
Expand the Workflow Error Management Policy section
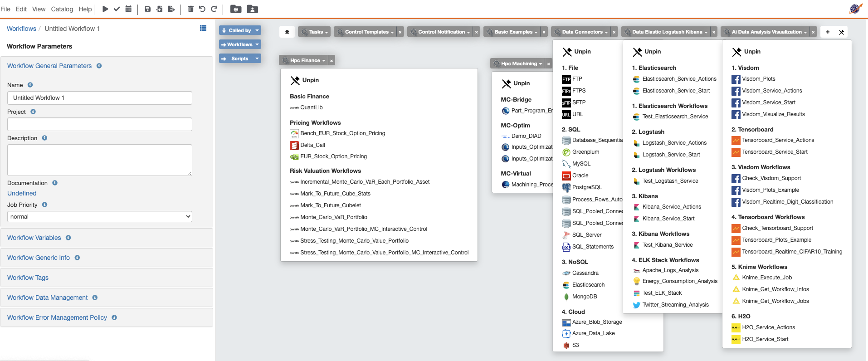(x=57, y=317)
